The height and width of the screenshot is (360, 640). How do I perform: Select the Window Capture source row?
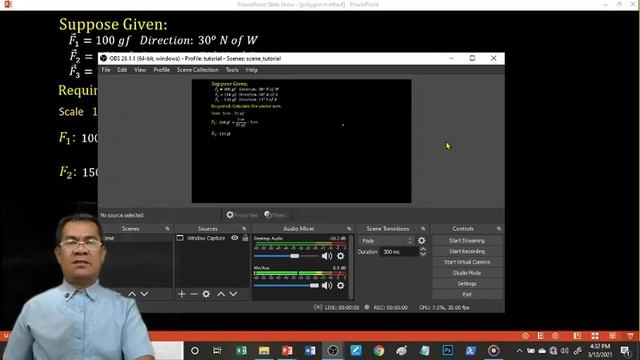tap(212, 238)
